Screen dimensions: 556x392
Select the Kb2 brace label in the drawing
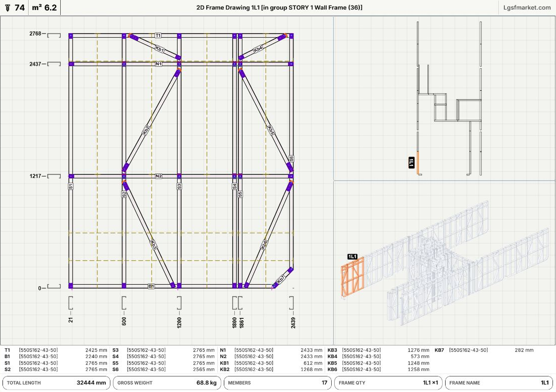click(x=146, y=130)
